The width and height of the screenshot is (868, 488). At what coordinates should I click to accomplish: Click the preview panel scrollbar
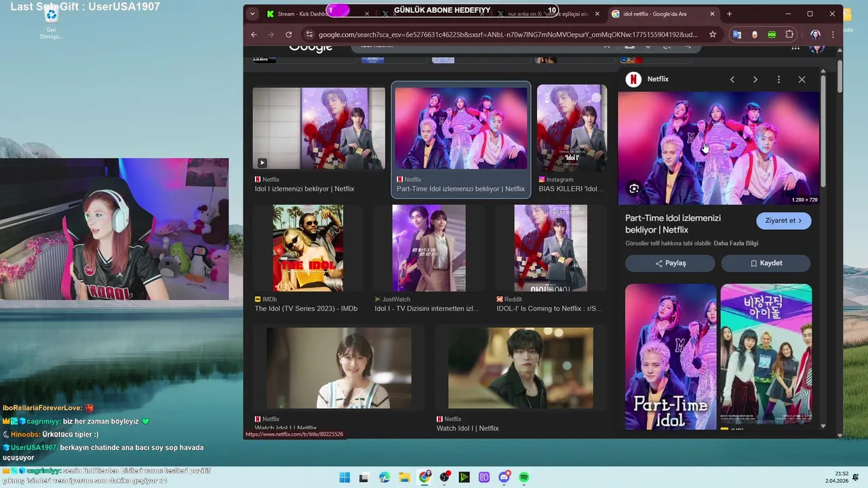[x=823, y=130]
